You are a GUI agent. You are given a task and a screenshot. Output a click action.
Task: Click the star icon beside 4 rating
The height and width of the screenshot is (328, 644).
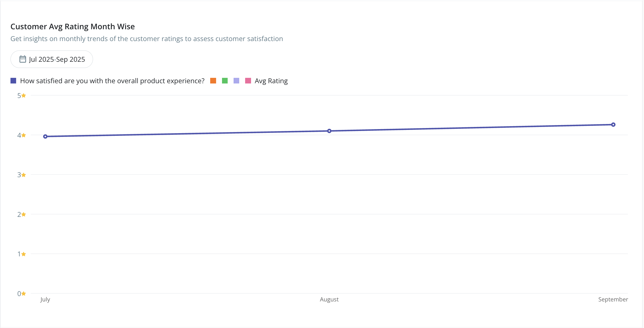coord(24,135)
